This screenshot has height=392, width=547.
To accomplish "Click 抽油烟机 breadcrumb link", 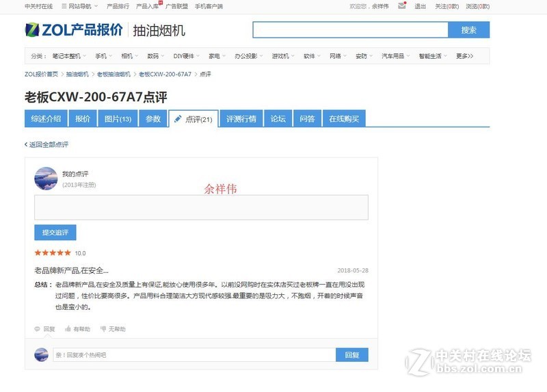I will pyautogui.click(x=77, y=74).
